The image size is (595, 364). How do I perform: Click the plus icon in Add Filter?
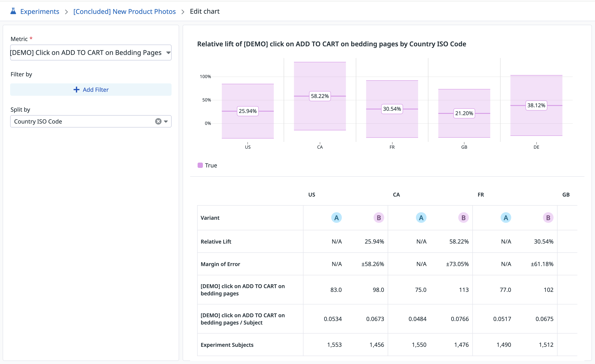click(x=76, y=90)
